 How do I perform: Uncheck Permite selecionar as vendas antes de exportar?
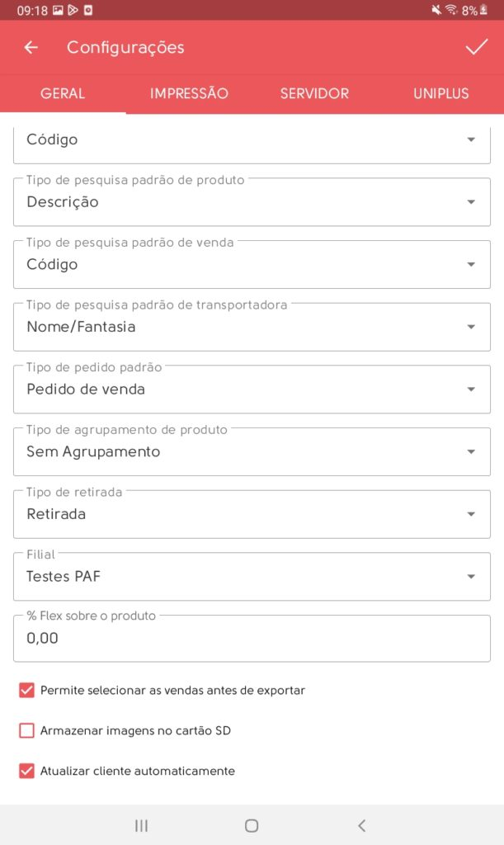coord(26,690)
